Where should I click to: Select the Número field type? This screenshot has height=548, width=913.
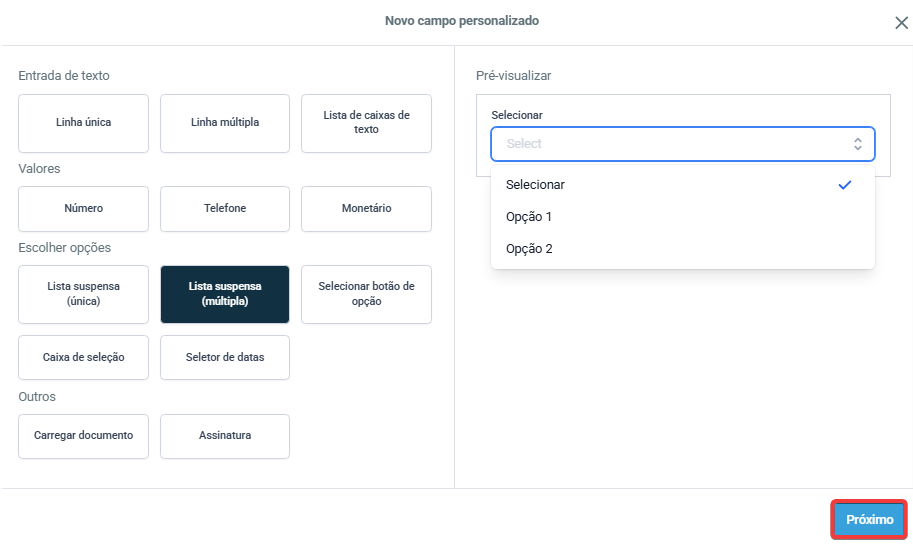point(83,209)
